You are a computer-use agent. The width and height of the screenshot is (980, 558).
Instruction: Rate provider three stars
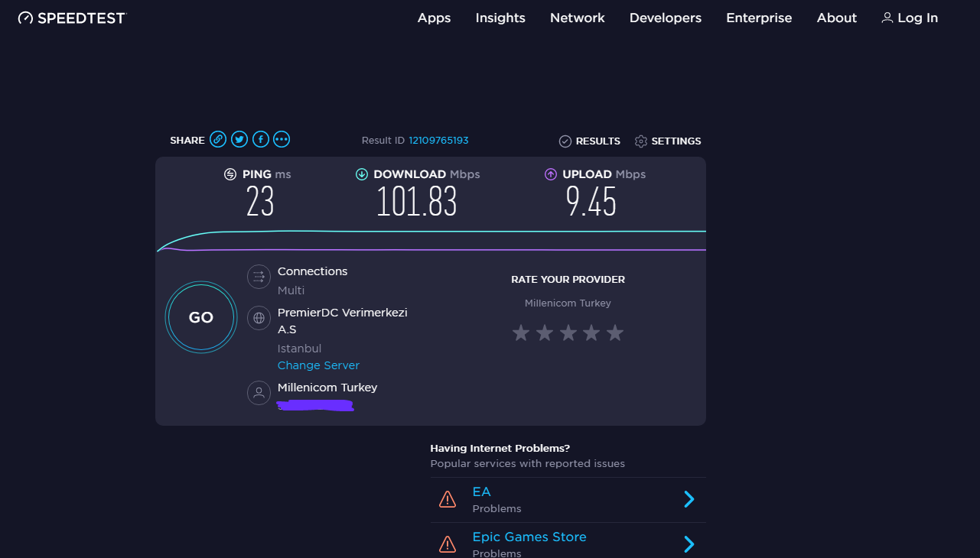click(x=568, y=333)
